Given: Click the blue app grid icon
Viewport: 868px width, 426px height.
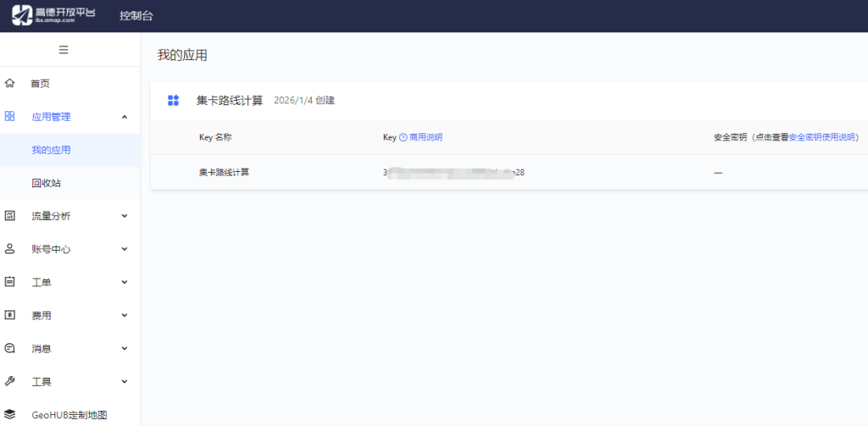Looking at the screenshot, I should [174, 100].
